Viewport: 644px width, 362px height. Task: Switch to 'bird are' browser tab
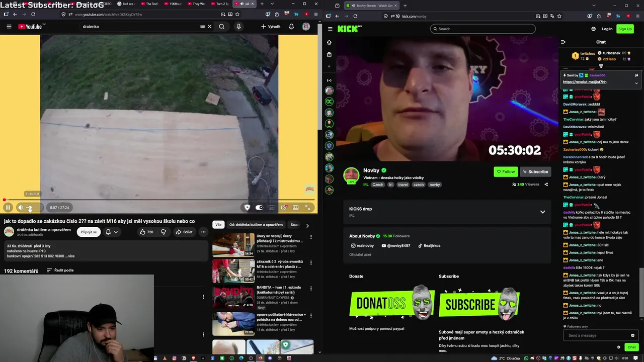click(127, 4)
